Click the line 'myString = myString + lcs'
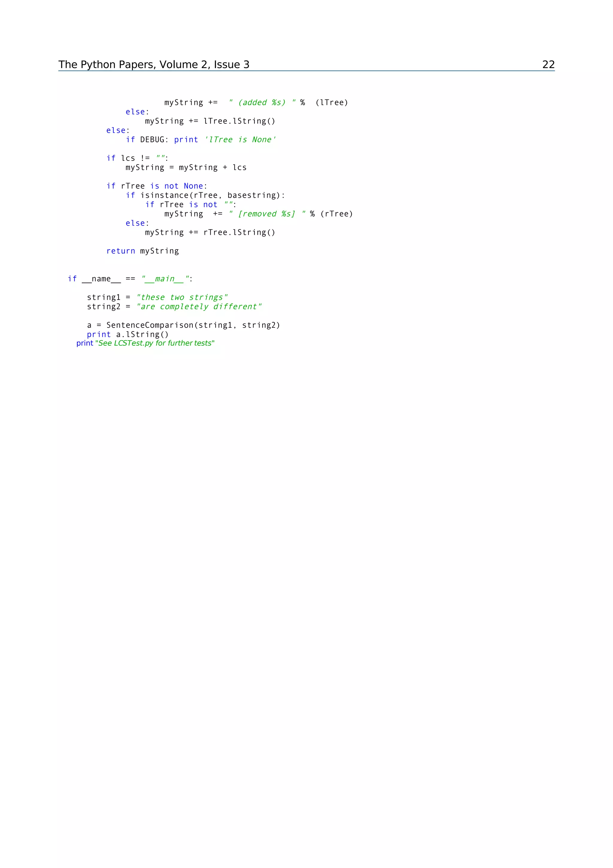The image size is (613, 868). pyautogui.click(x=186, y=167)
